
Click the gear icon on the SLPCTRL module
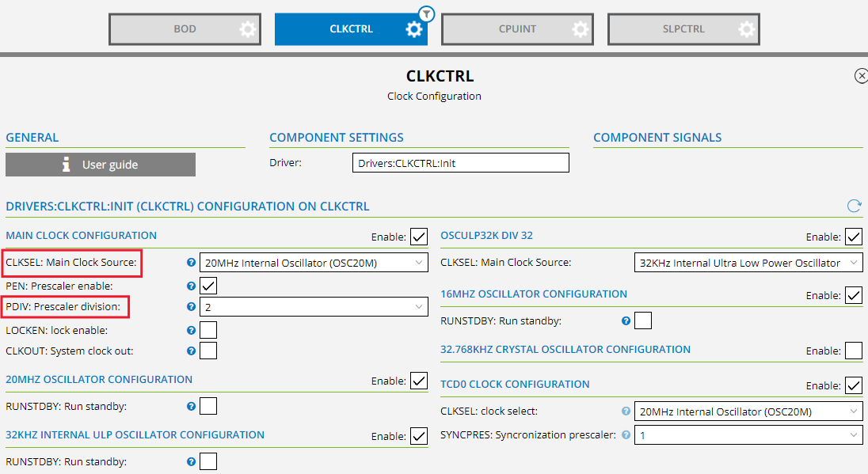point(745,28)
